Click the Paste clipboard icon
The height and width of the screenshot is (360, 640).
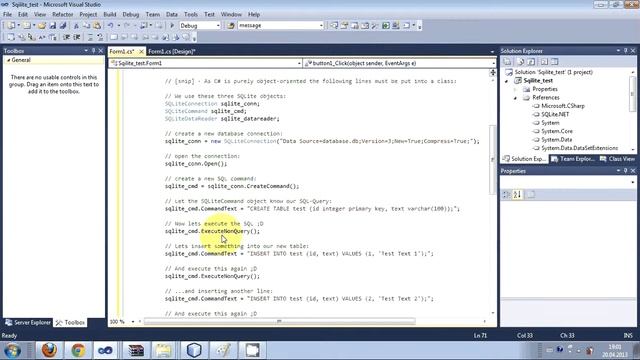click(97, 26)
